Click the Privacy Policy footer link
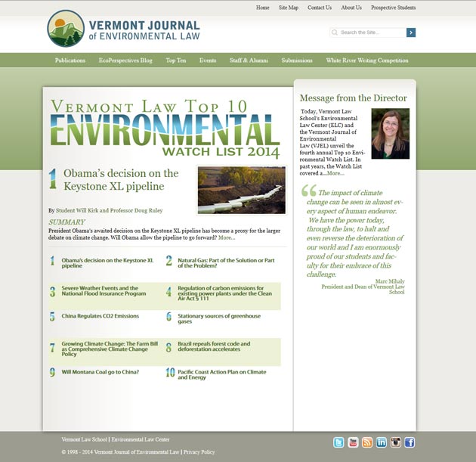476x462 pixels. tap(199, 452)
